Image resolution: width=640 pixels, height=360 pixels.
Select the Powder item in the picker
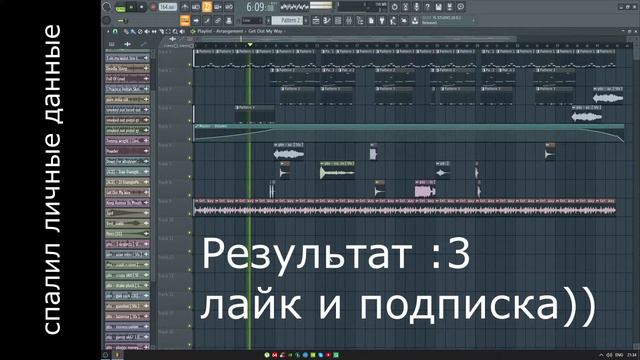click(x=127, y=151)
